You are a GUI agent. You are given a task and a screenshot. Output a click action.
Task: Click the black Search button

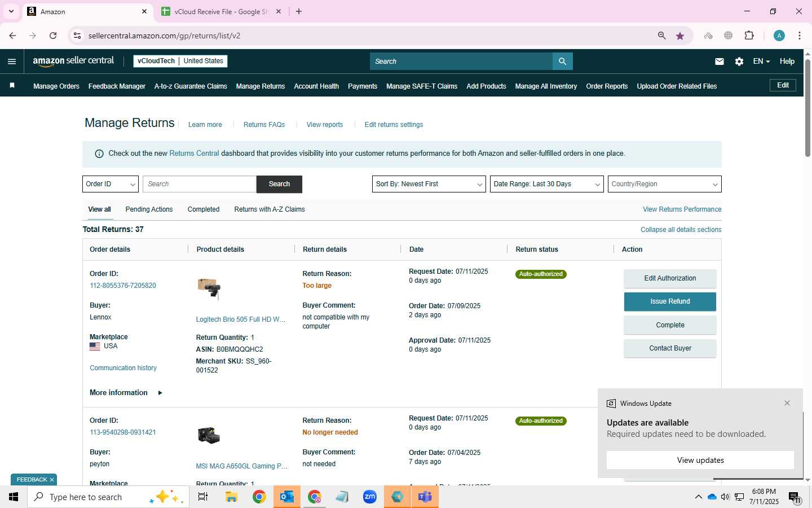point(279,184)
